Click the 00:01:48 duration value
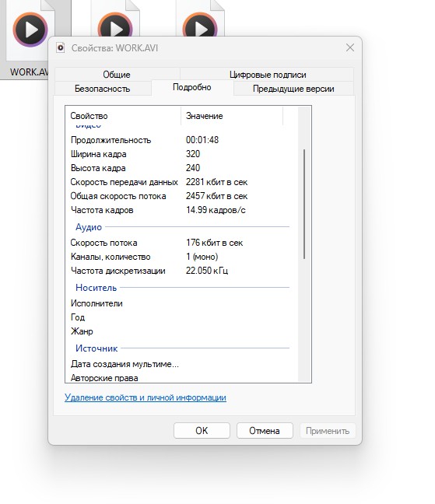Viewport: 435px width, 504px height. point(202,140)
